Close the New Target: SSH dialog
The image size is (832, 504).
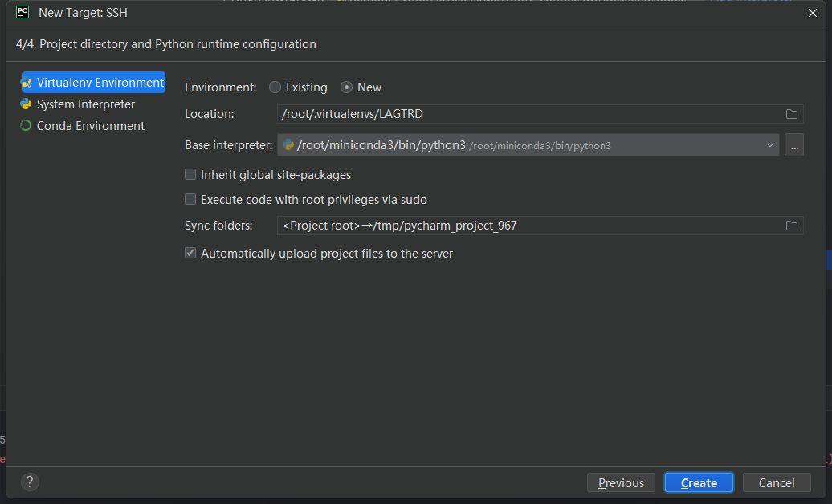click(813, 13)
